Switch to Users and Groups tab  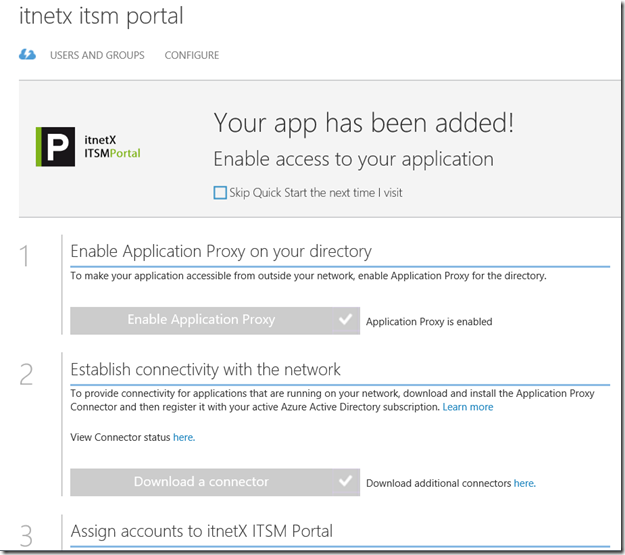[97, 55]
